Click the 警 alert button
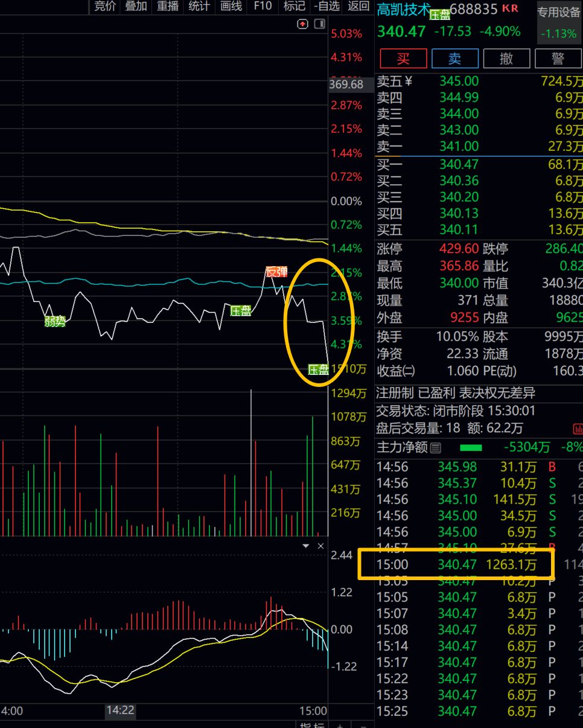This screenshot has width=583, height=728. point(558,59)
